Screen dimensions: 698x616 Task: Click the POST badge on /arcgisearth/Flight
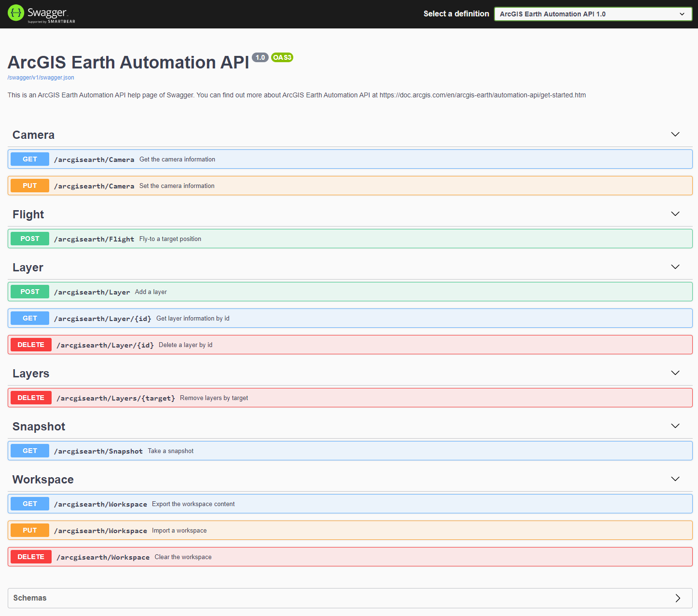tap(29, 238)
